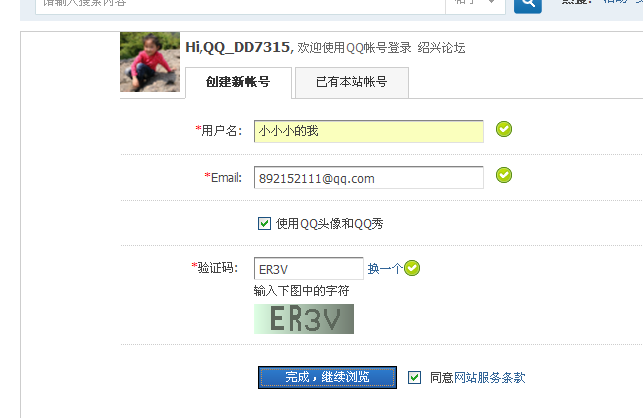
Task: Open the QQ user avatar photo
Action: 150,62
